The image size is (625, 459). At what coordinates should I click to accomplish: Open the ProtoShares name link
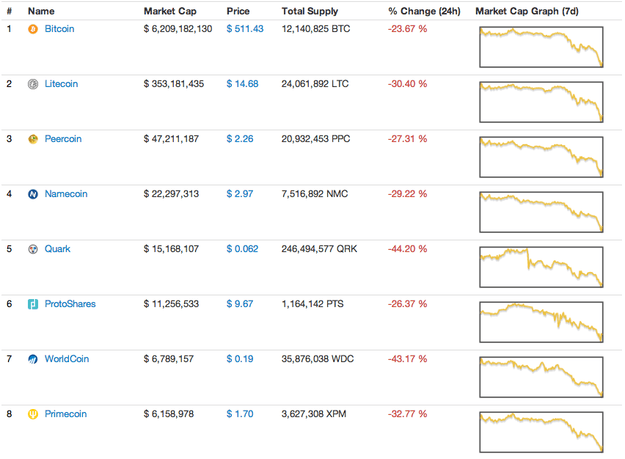click(x=70, y=304)
